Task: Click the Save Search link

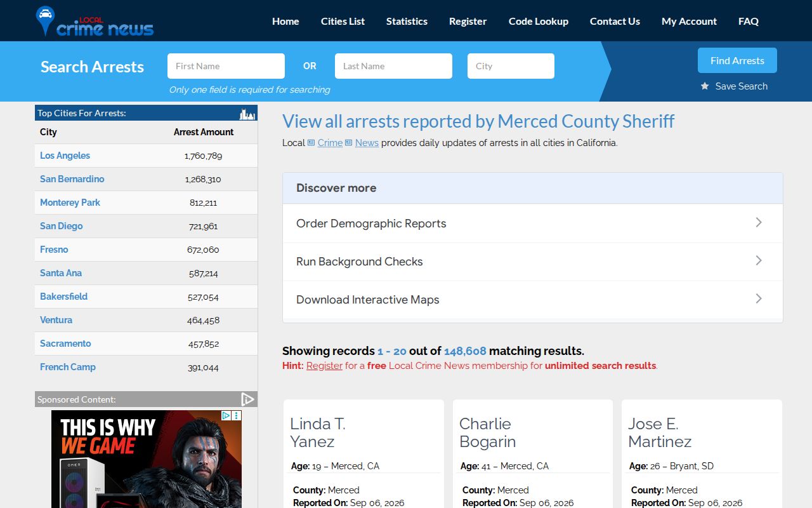Action: click(x=742, y=86)
